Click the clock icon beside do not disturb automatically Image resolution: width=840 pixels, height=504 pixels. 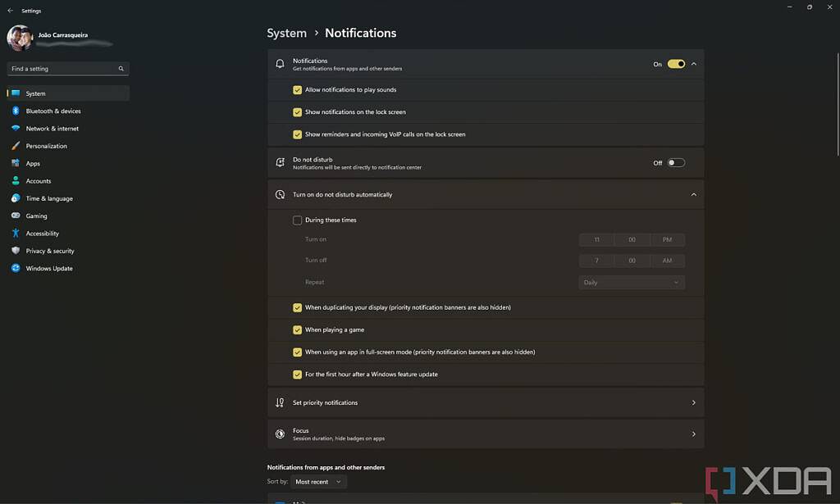(279, 194)
